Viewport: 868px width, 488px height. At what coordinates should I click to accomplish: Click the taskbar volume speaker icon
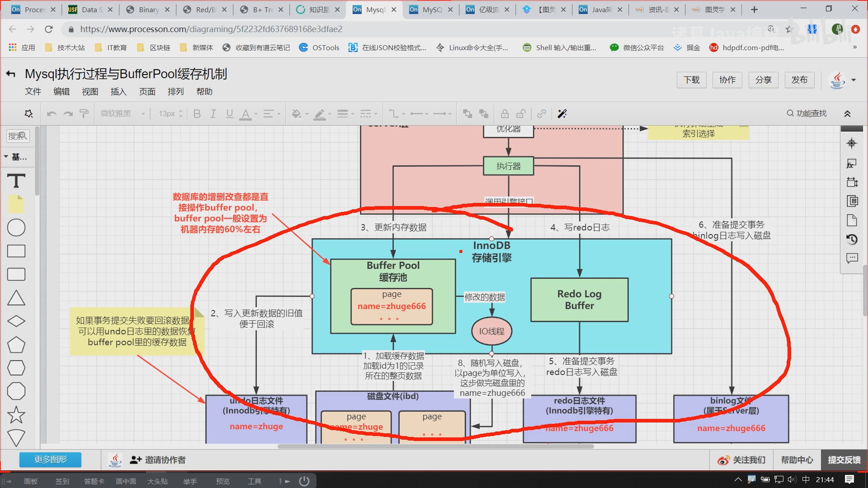[x=792, y=480]
